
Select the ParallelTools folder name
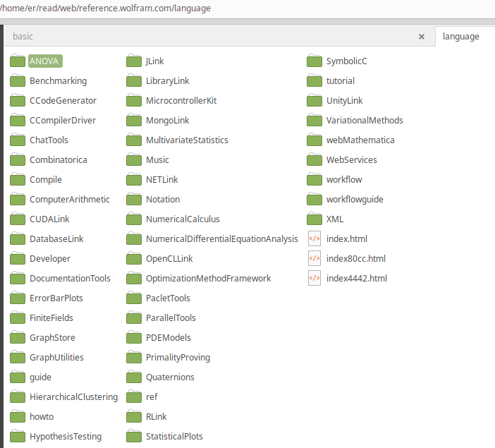[x=171, y=318]
